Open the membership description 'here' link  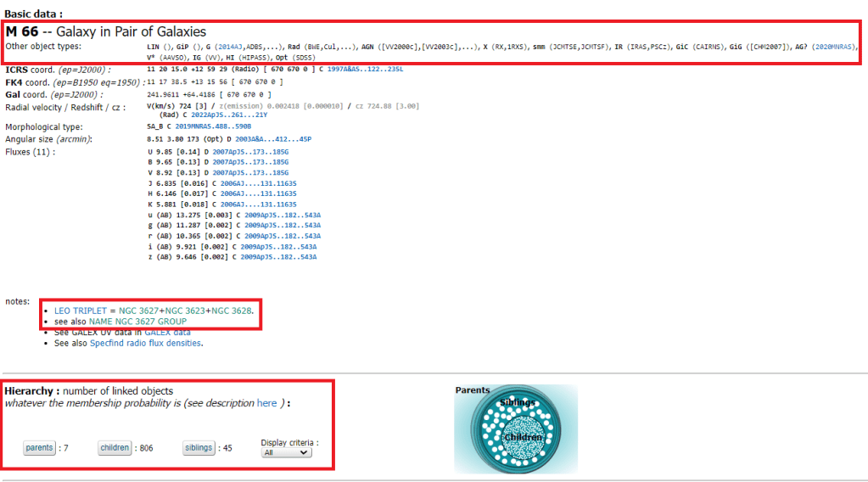point(266,403)
